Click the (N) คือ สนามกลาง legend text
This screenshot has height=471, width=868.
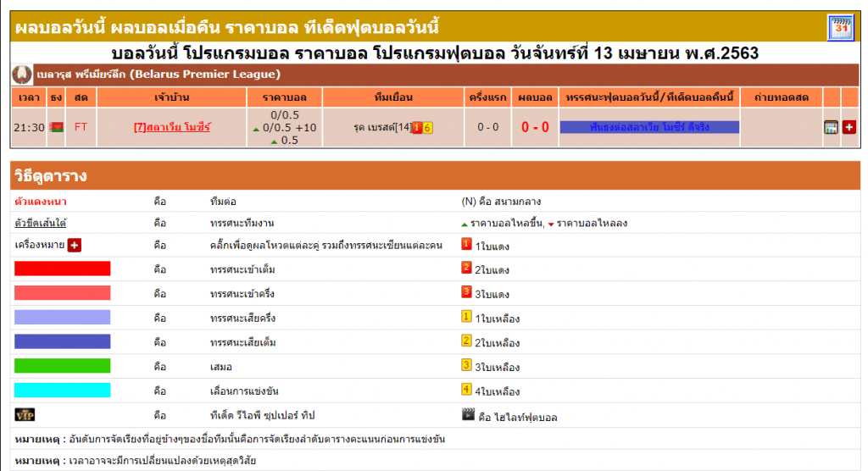coord(501,202)
